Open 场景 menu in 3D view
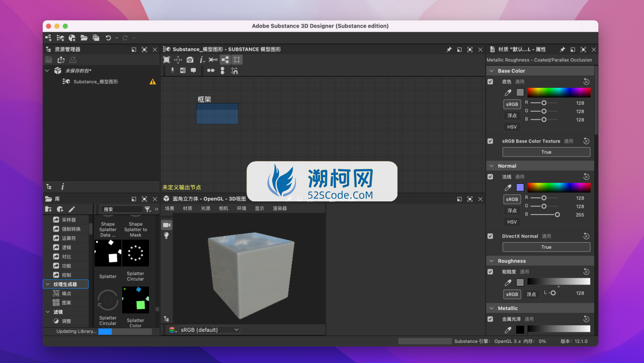The width and height of the screenshot is (644, 363). click(x=170, y=208)
